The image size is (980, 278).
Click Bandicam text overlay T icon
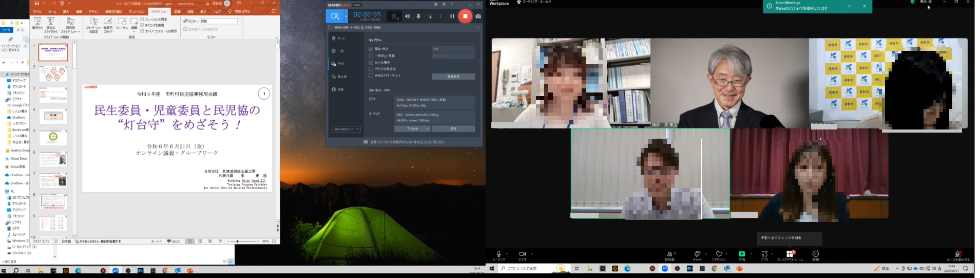pos(440,16)
